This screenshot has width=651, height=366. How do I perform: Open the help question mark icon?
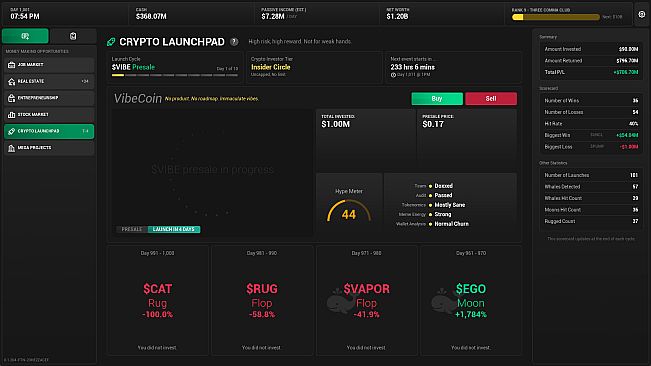pos(234,41)
